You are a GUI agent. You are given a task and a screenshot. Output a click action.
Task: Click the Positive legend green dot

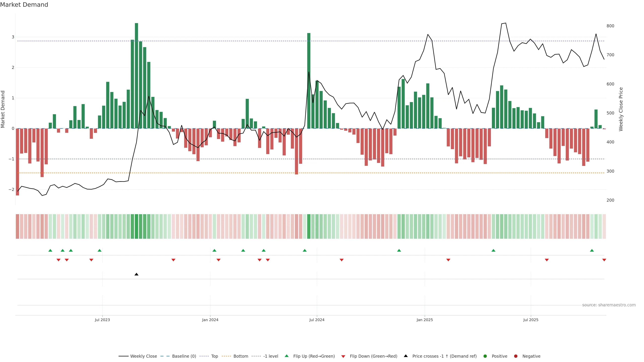click(485, 356)
